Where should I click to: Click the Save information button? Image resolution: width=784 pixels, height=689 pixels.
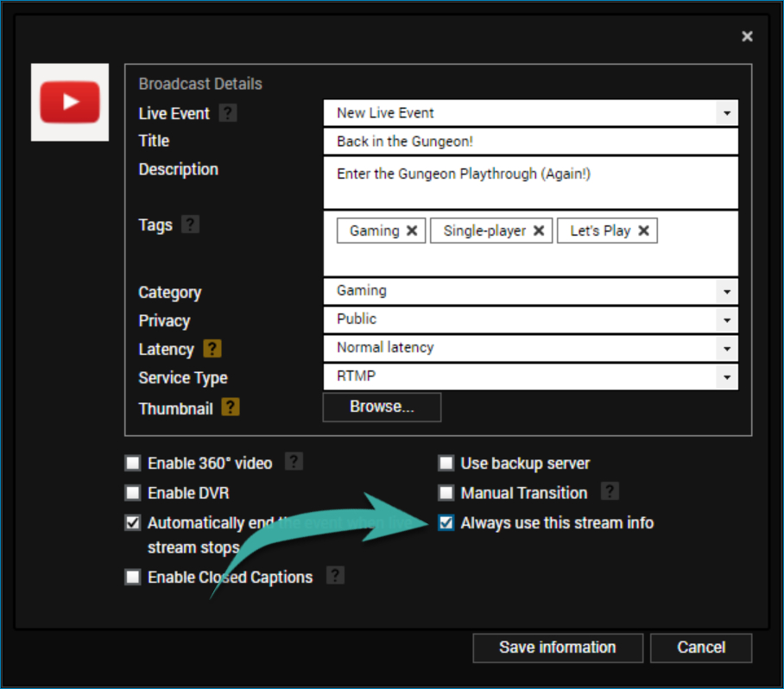(558, 648)
